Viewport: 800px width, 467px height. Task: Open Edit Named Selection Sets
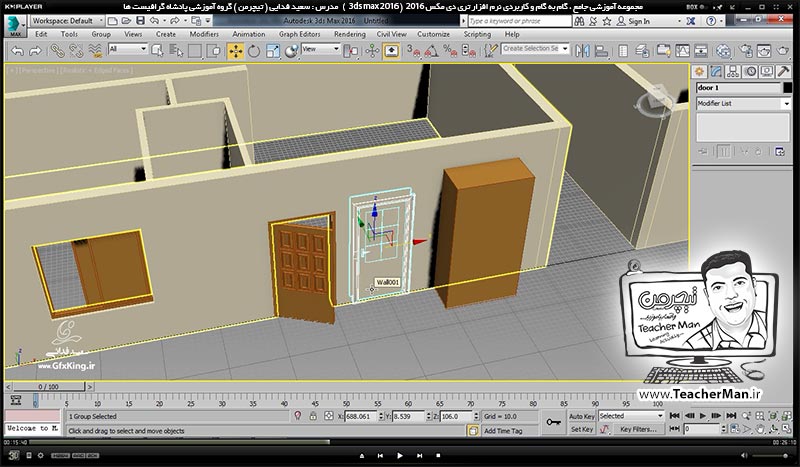(491, 51)
